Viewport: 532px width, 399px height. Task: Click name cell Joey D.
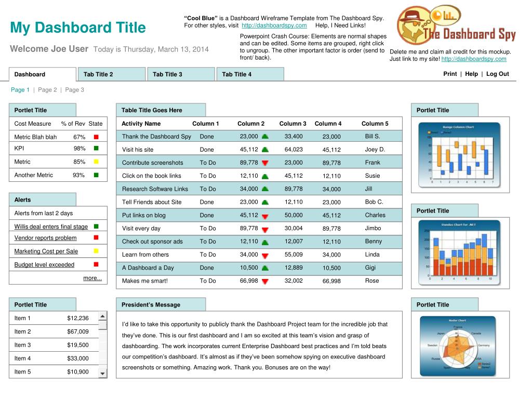[x=375, y=150]
